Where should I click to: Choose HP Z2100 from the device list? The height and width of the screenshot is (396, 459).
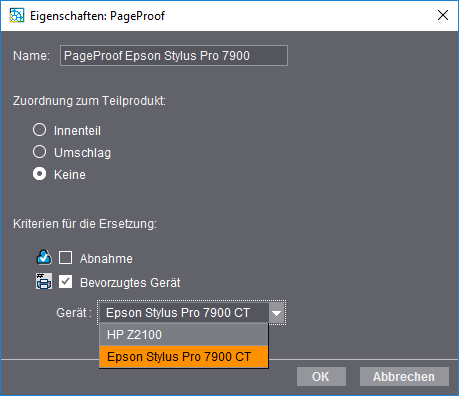coord(184,334)
